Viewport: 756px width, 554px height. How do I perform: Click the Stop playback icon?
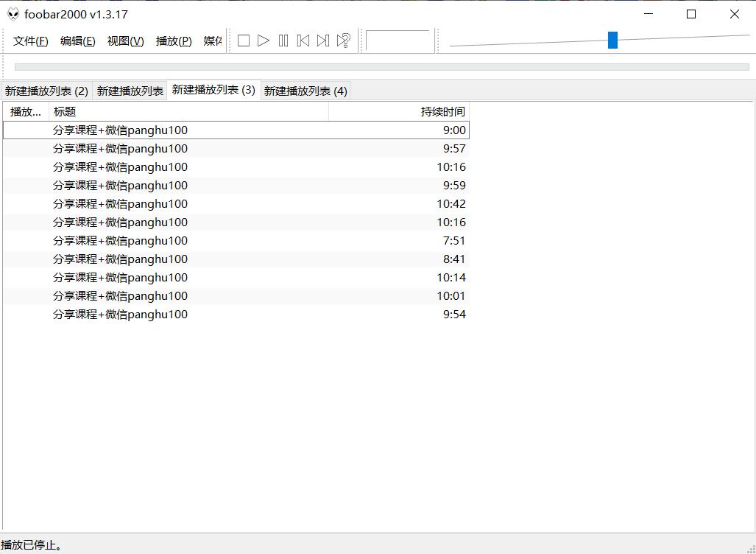(243, 41)
